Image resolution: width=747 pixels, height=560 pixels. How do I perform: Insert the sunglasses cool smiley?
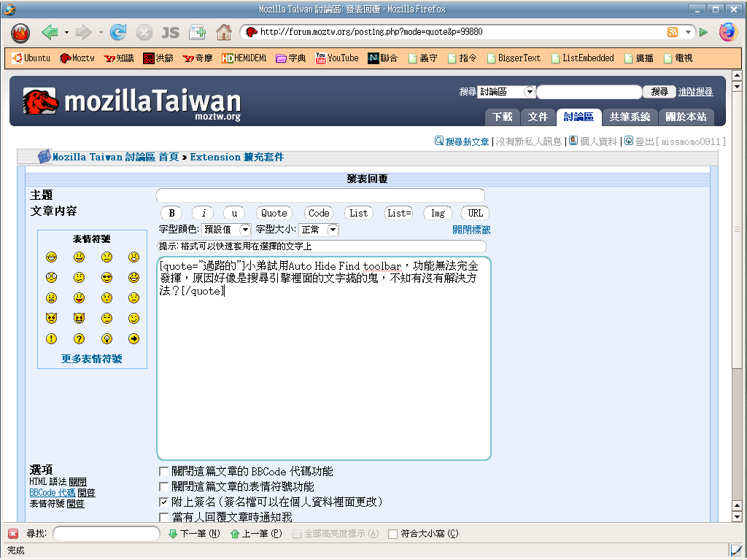pyautogui.click(x=107, y=277)
